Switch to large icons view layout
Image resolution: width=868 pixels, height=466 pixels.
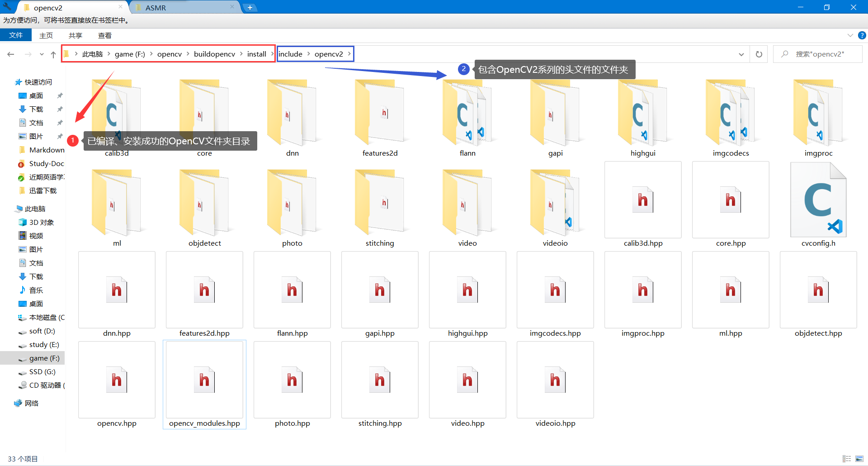pos(859,459)
